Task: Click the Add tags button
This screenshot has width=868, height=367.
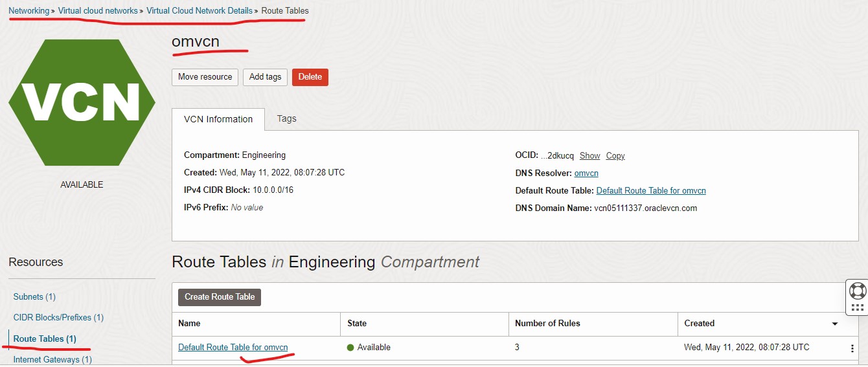Action: click(x=265, y=77)
